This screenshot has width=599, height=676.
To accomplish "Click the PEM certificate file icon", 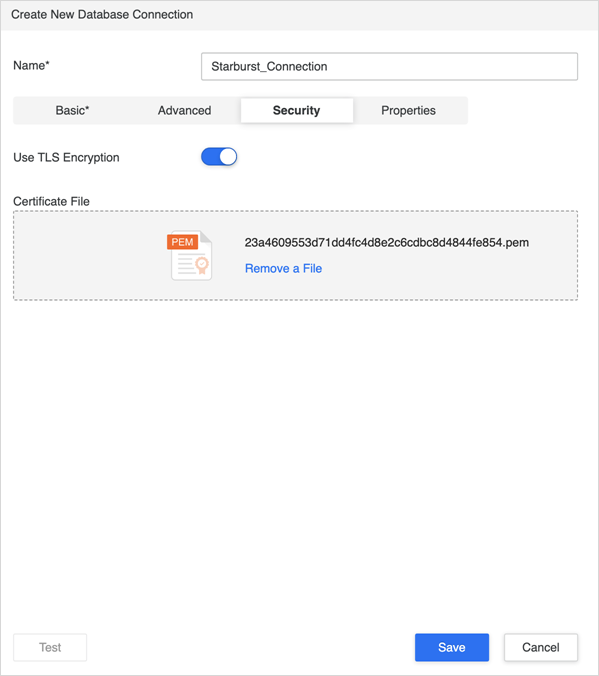I will tap(190, 255).
